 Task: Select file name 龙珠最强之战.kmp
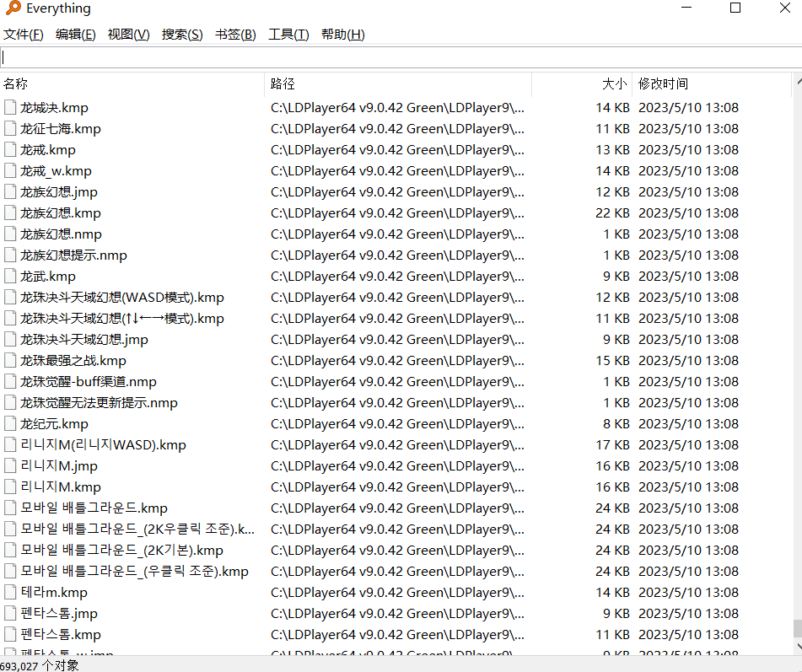point(73,361)
